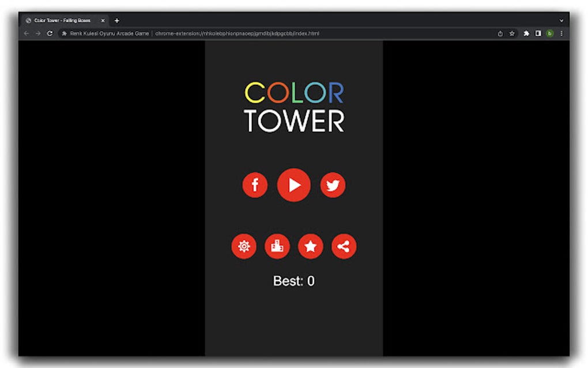Viewport: 588px width, 368px height.
Task: Click the COLOR TOWER title logo
Action: tap(294, 106)
